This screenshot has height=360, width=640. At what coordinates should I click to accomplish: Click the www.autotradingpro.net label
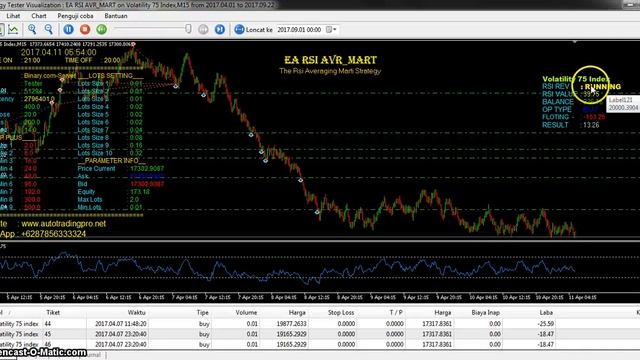point(64,224)
